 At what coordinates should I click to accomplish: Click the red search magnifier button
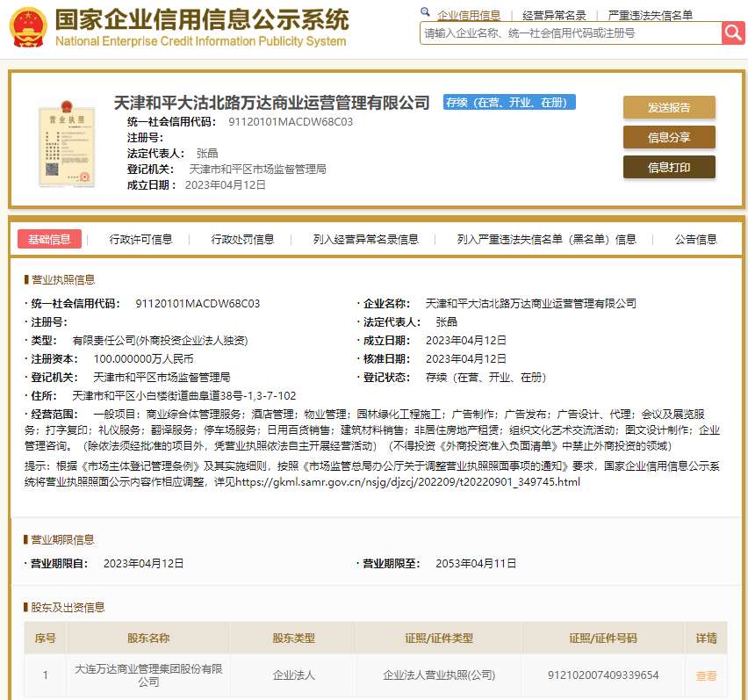click(x=733, y=32)
